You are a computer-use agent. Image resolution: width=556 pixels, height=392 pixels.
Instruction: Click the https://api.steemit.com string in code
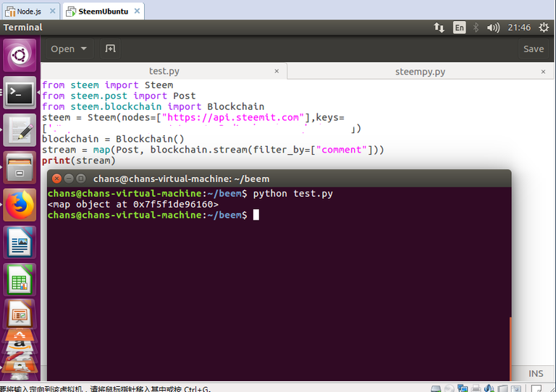233,118
